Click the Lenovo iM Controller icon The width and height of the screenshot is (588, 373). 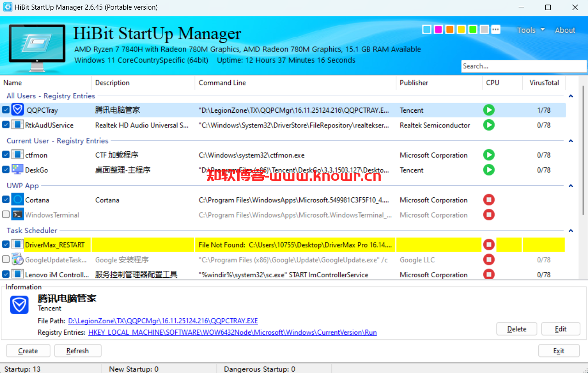click(17, 275)
